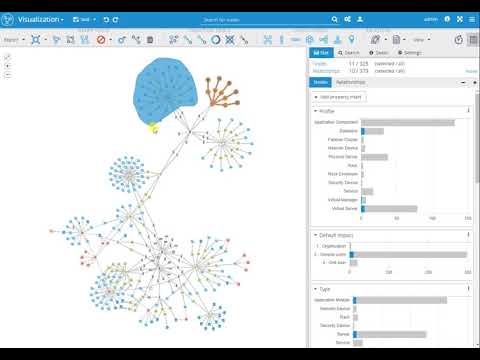Click the Add property chart button
Screen dimensions: 480x360
[339, 97]
